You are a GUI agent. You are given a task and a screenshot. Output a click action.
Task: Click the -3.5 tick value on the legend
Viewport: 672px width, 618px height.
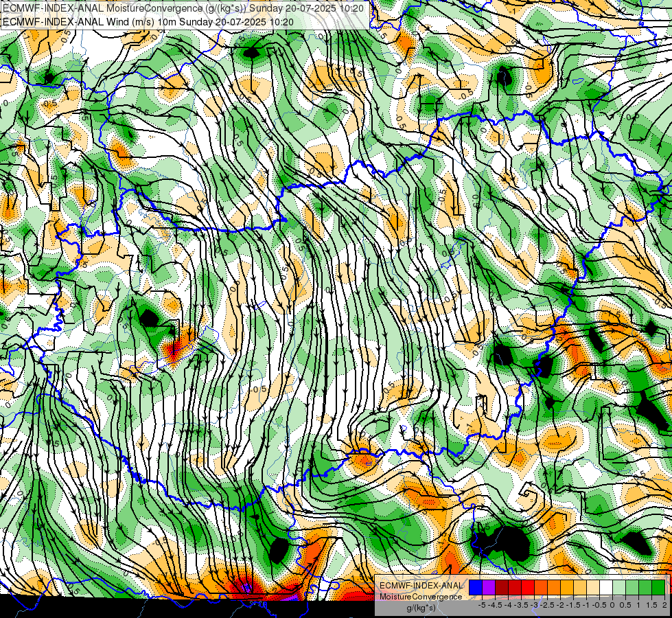click(x=521, y=605)
